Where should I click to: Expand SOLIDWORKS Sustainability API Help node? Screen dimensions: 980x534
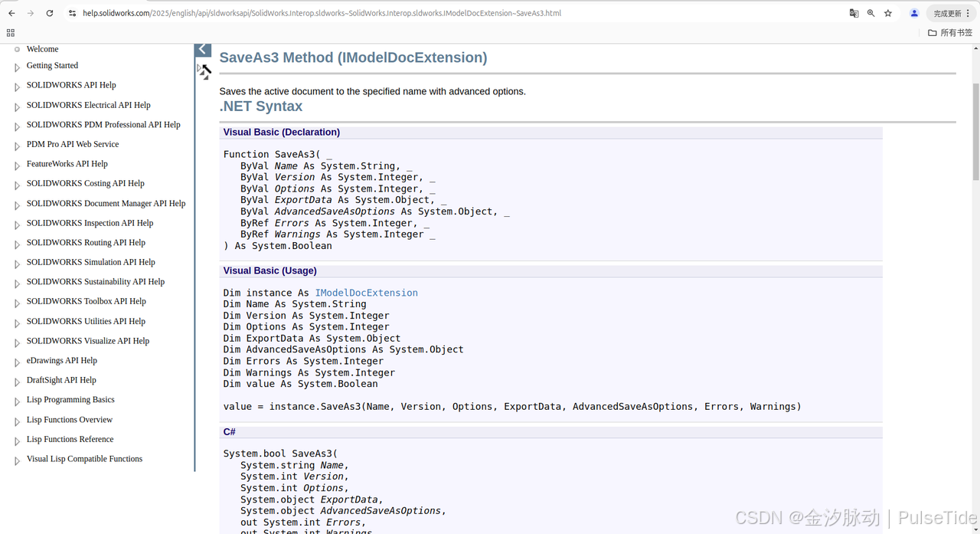[17, 284]
